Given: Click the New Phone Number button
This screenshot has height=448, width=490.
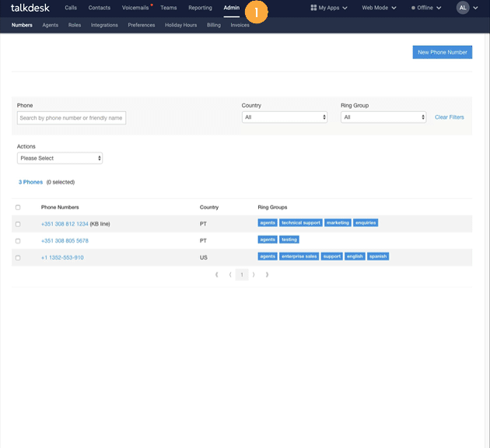Looking at the screenshot, I should click(x=443, y=52).
